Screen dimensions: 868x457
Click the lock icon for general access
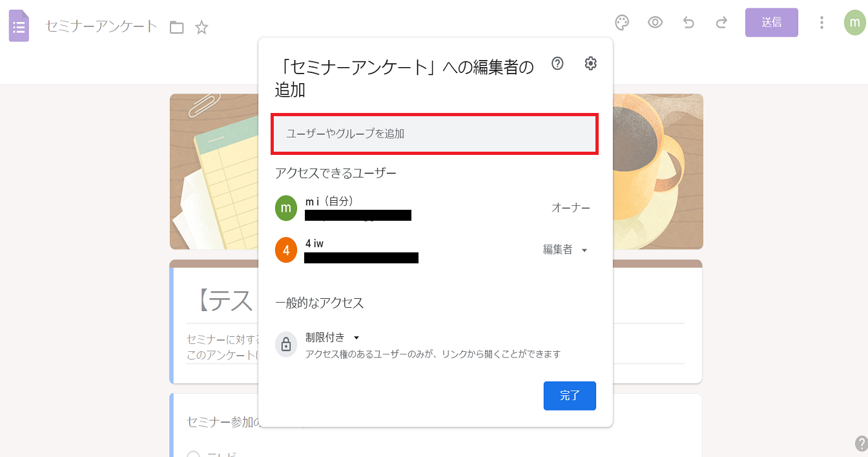(286, 345)
